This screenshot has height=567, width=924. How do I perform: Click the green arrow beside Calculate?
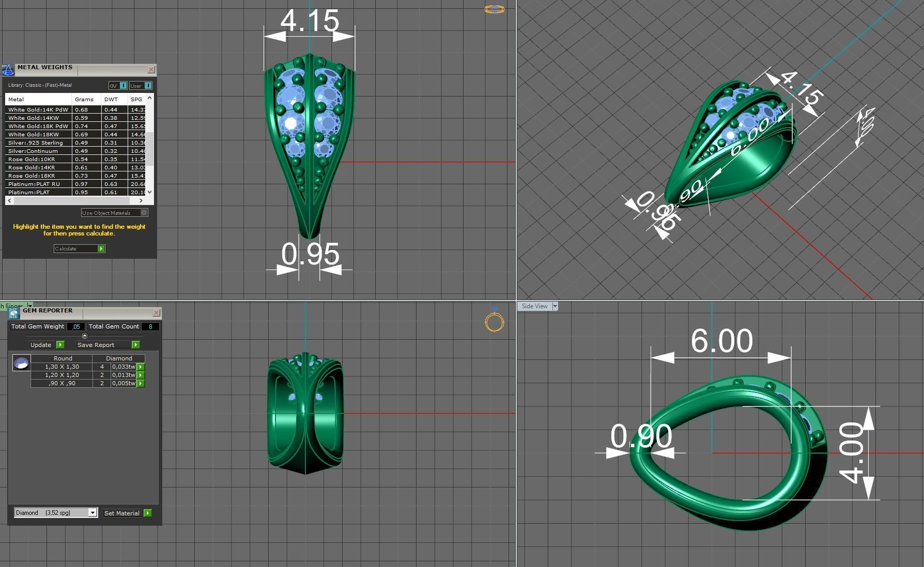pos(101,249)
